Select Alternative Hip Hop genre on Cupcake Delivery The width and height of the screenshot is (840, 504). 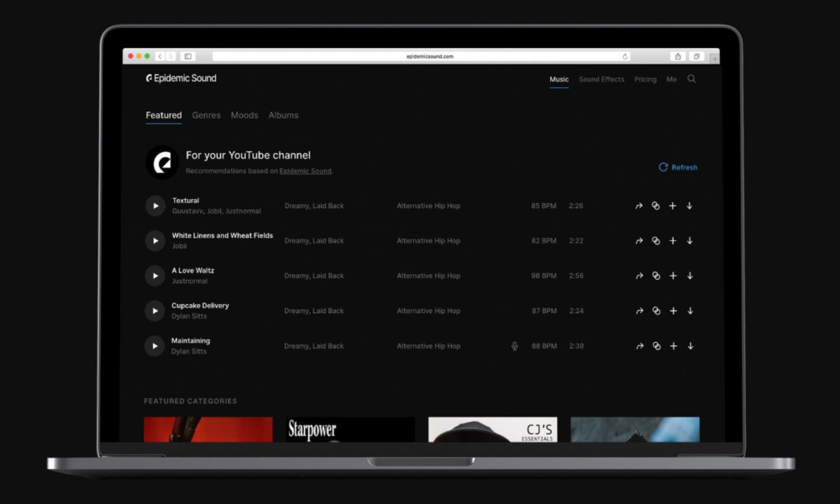[428, 311]
